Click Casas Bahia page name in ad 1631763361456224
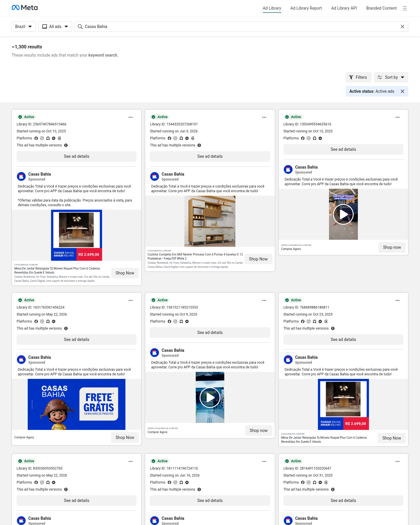 (x=40, y=357)
